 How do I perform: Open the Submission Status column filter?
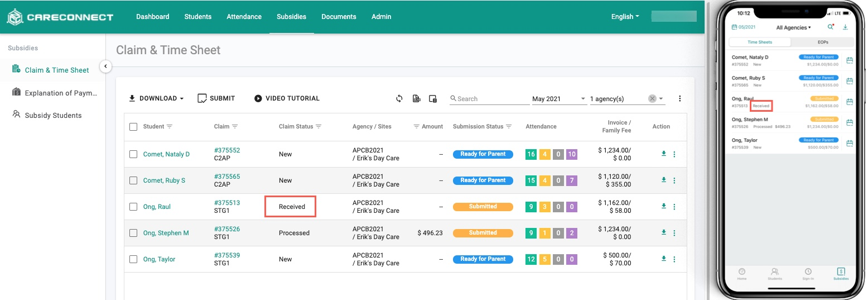pos(509,127)
